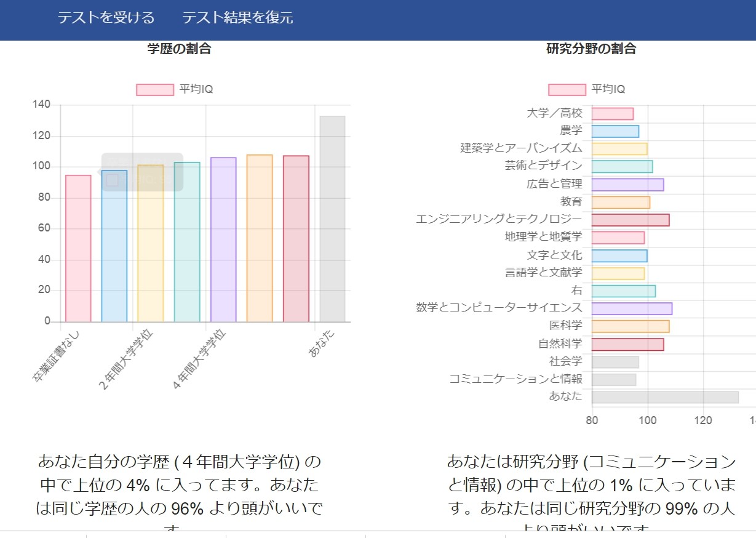
Task: Click the 右 category label
Action: [x=577, y=291]
